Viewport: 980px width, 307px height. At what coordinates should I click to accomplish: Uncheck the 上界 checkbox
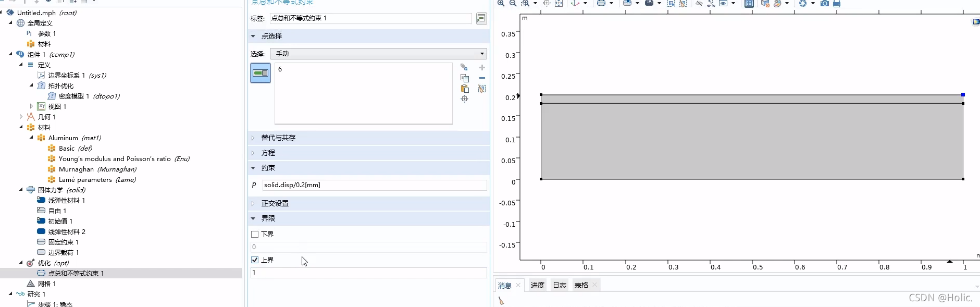click(x=255, y=260)
